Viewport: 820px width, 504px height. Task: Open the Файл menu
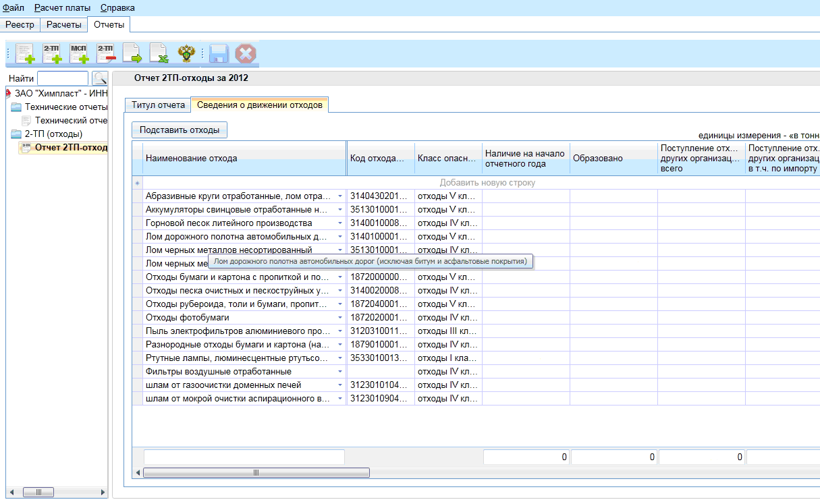pyautogui.click(x=13, y=7)
